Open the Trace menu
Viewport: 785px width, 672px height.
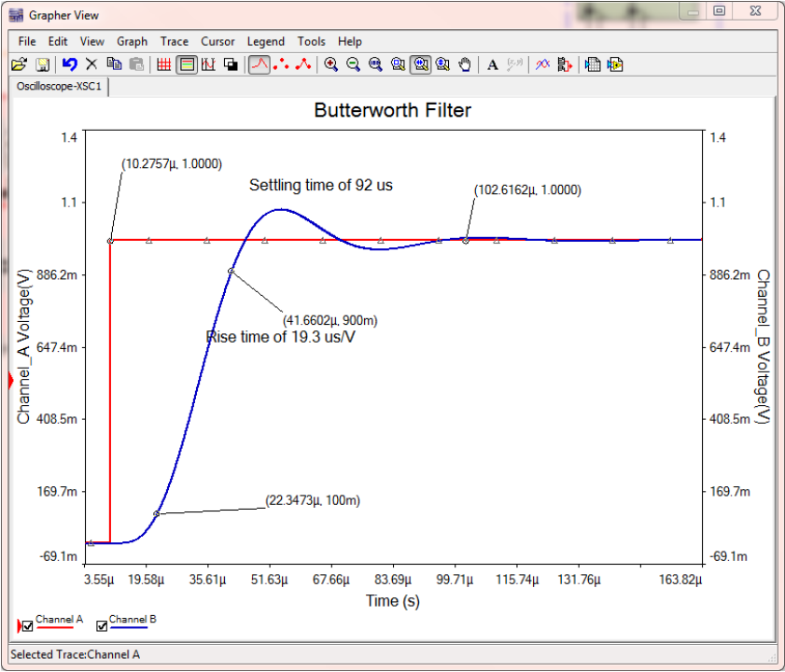[x=175, y=42]
